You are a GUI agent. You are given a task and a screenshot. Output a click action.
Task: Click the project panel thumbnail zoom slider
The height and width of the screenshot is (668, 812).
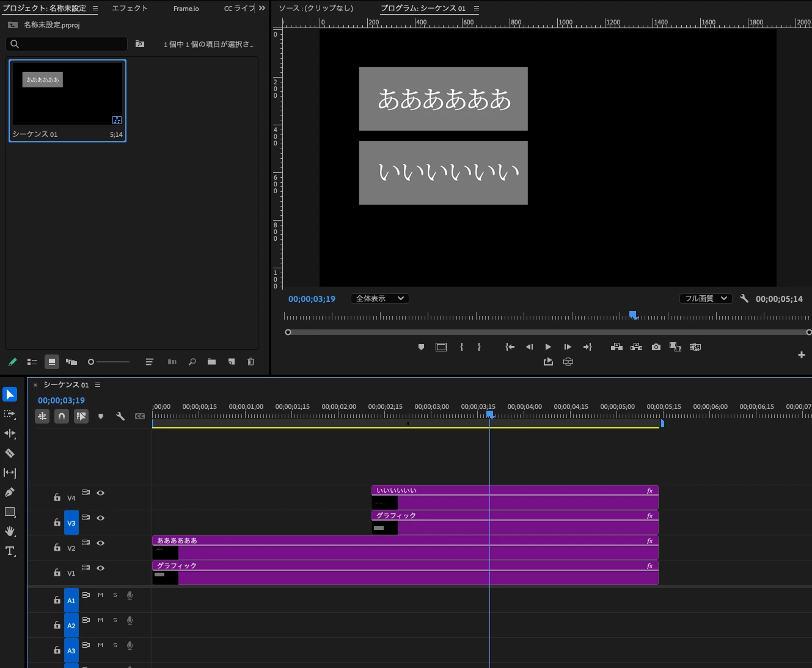point(109,362)
